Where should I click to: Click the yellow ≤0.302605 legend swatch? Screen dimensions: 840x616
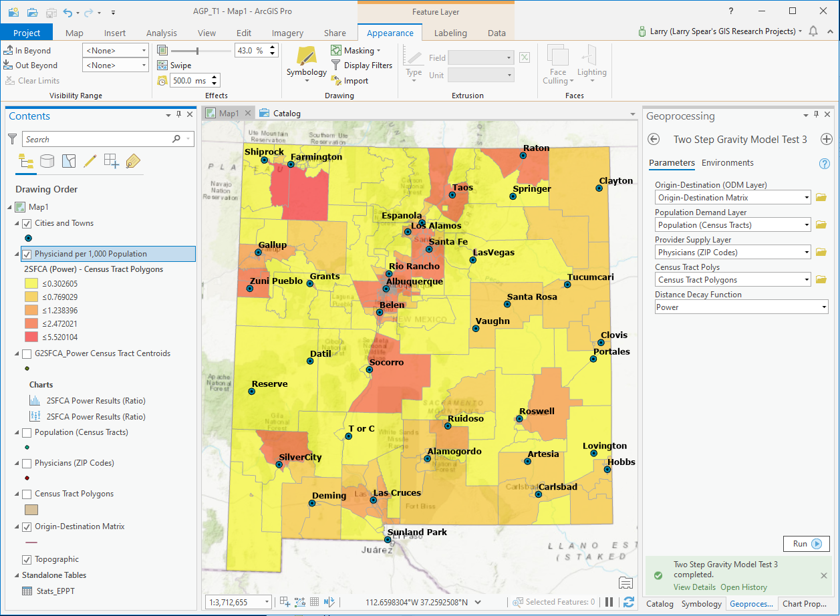31,283
